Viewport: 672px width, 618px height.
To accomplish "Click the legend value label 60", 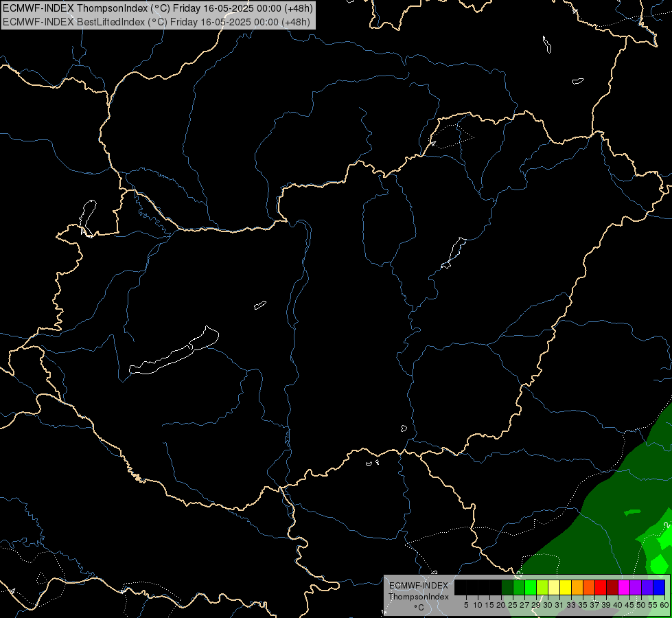I will coord(664,605).
